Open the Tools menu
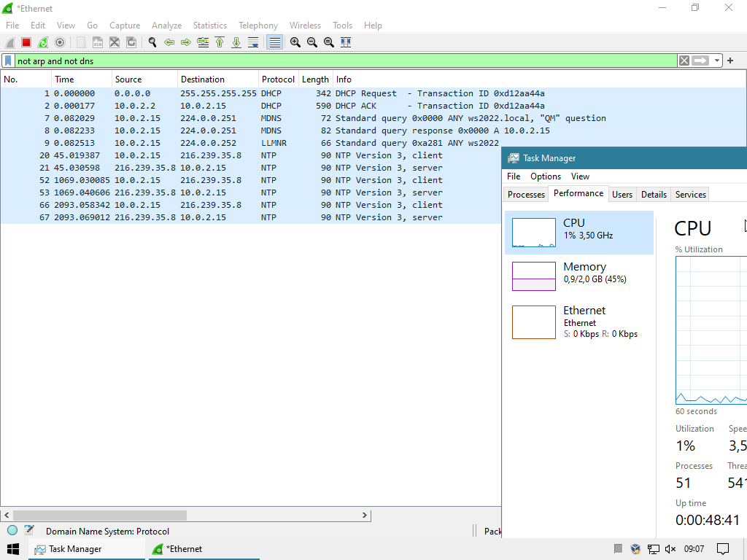This screenshot has width=747, height=560. (x=343, y=26)
